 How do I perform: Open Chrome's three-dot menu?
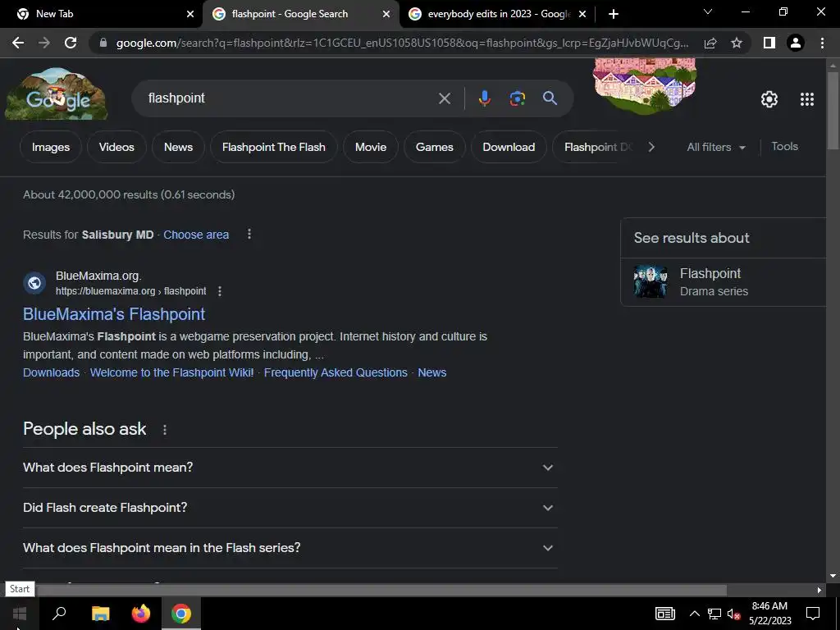822,43
